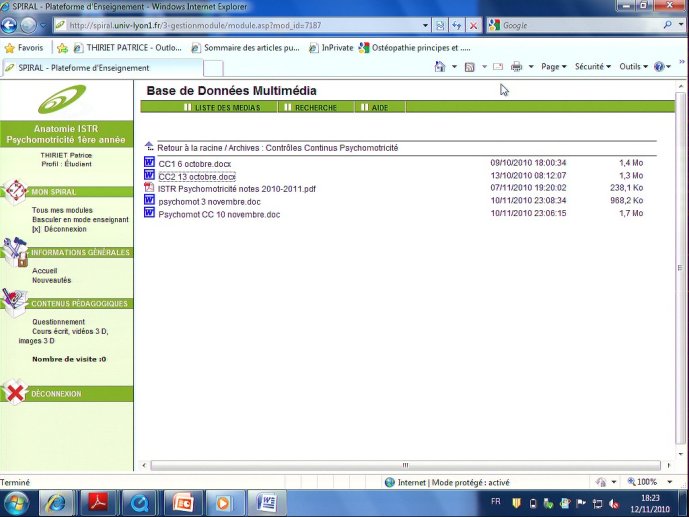Open the zoom level 100% dropdown arrow

pos(670,482)
